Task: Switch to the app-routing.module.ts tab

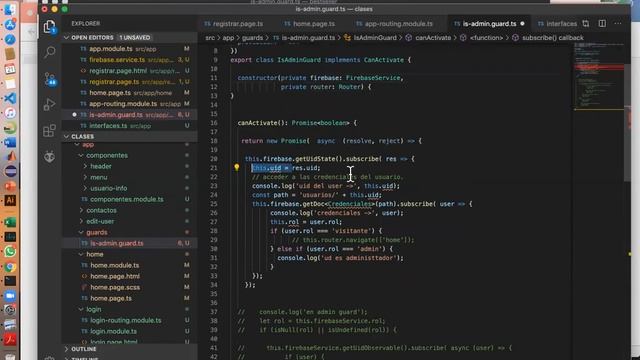Action: (x=394, y=24)
